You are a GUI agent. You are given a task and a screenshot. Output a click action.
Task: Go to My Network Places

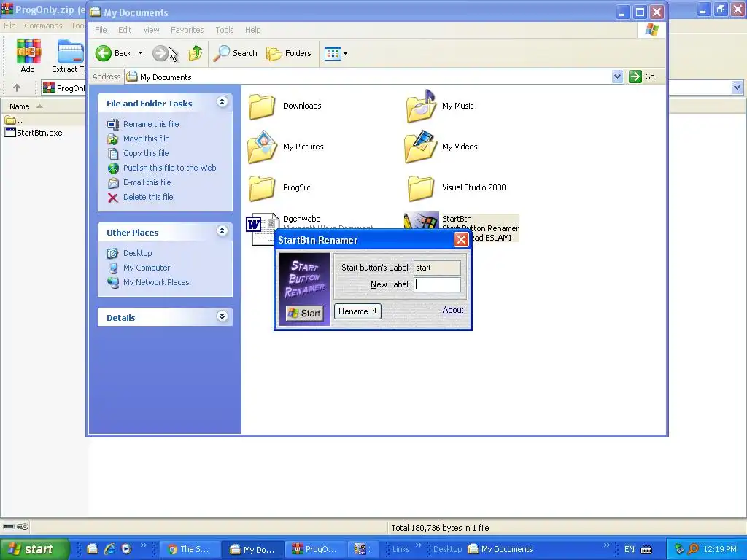156,282
